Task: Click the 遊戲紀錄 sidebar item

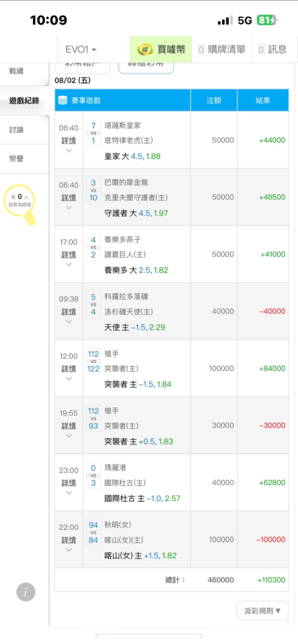Action: (x=25, y=100)
